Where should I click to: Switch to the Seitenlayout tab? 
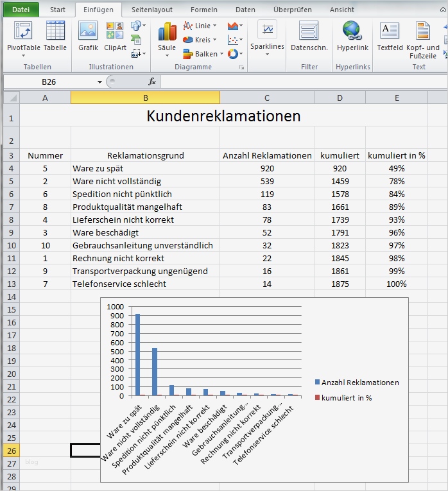click(x=152, y=10)
